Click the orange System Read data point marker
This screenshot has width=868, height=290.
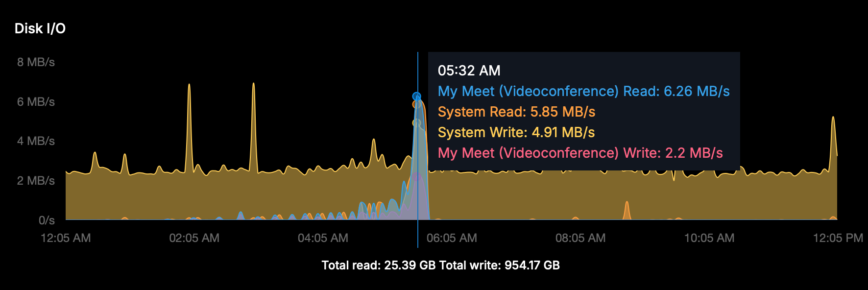click(416, 104)
